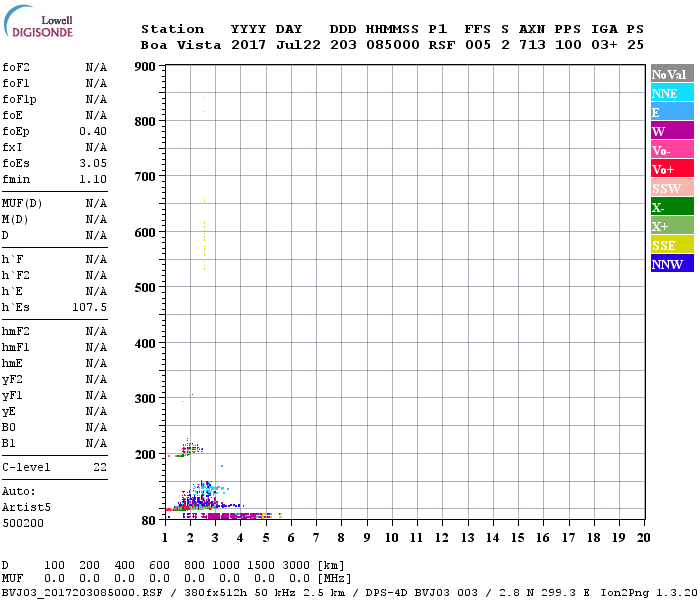The image size is (700, 600).
Task: Select the Vo- pink legend swatch
Action: 671,150
